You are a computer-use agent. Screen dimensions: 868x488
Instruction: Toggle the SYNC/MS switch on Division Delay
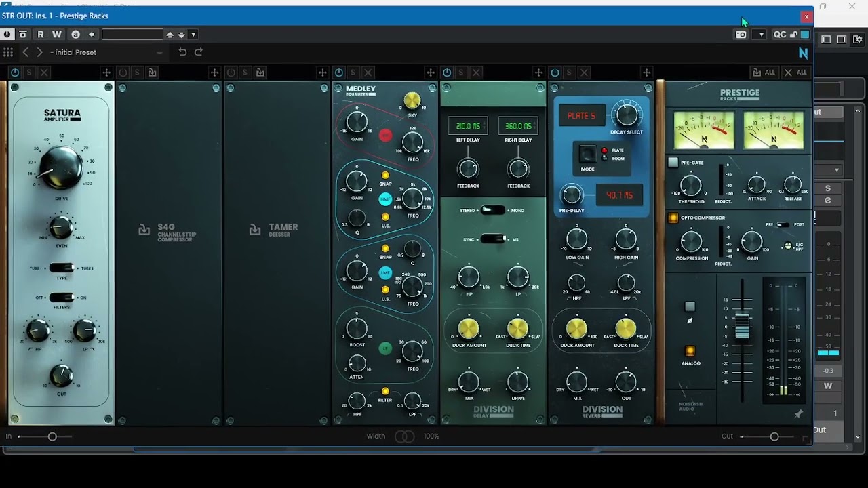493,239
